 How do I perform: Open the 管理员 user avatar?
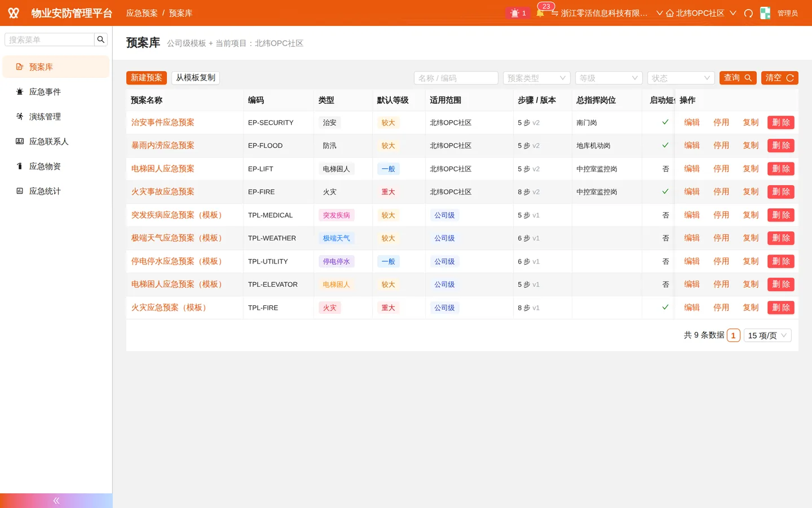(765, 13)
